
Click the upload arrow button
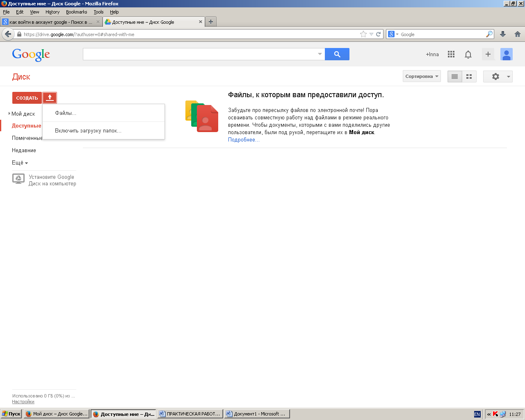point(50,98)
